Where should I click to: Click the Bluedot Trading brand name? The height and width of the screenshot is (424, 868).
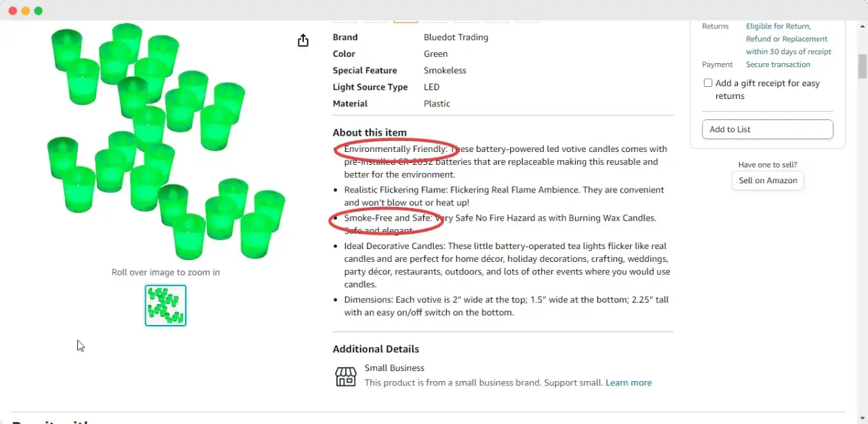click(456, 37)
